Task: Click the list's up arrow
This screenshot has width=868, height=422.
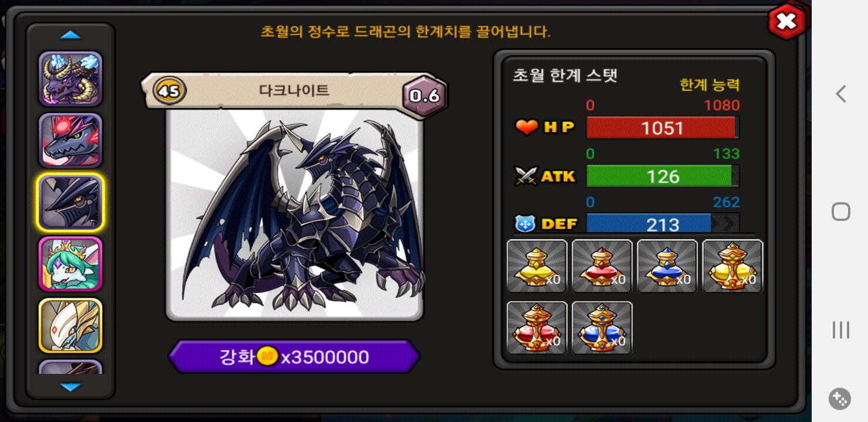Action: point(70,35)
